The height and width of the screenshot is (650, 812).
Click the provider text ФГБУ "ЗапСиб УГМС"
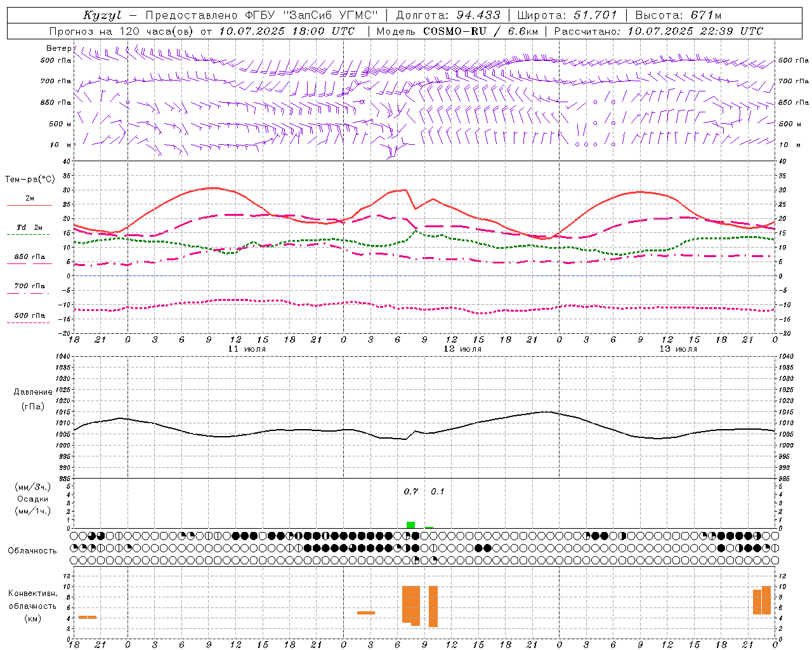point(311,15)
